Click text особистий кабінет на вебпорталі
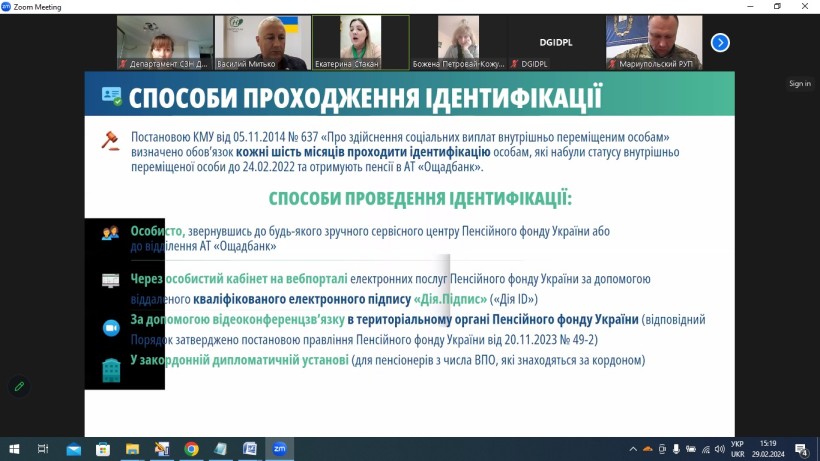Screen dimensions: 820x461 tap(256, 279)
